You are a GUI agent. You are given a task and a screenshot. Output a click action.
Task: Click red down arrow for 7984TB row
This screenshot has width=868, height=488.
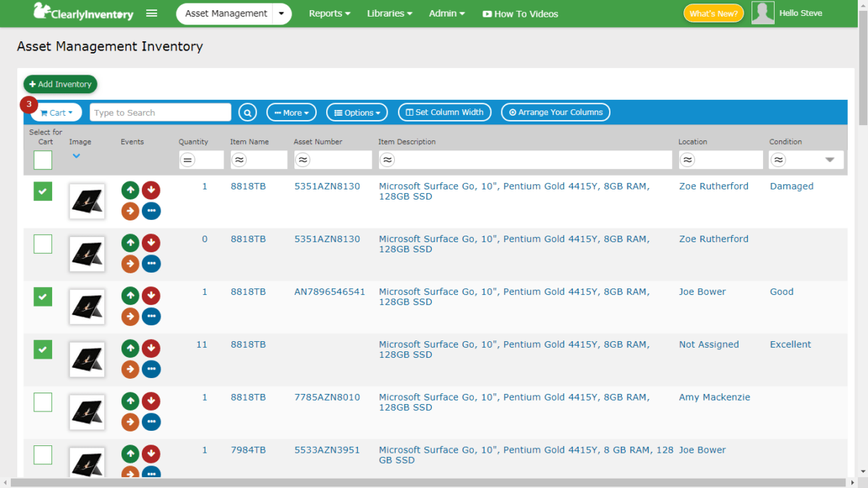pos(151,454)
